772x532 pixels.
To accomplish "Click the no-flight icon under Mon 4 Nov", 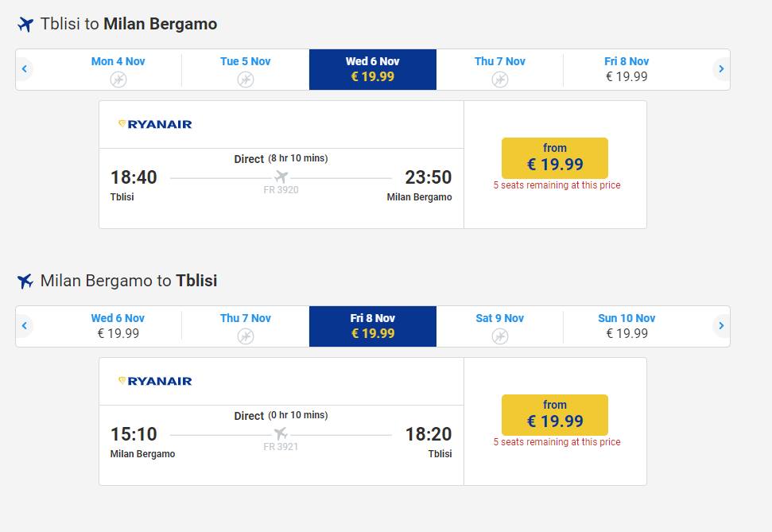I will pos(118,80).
